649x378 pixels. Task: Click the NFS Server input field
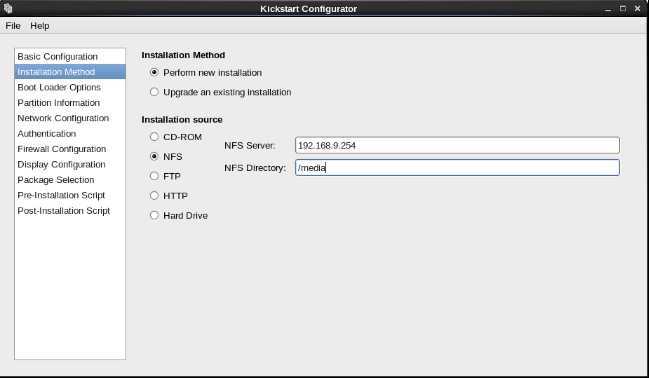pyautogui.click(x=457, y=145)
